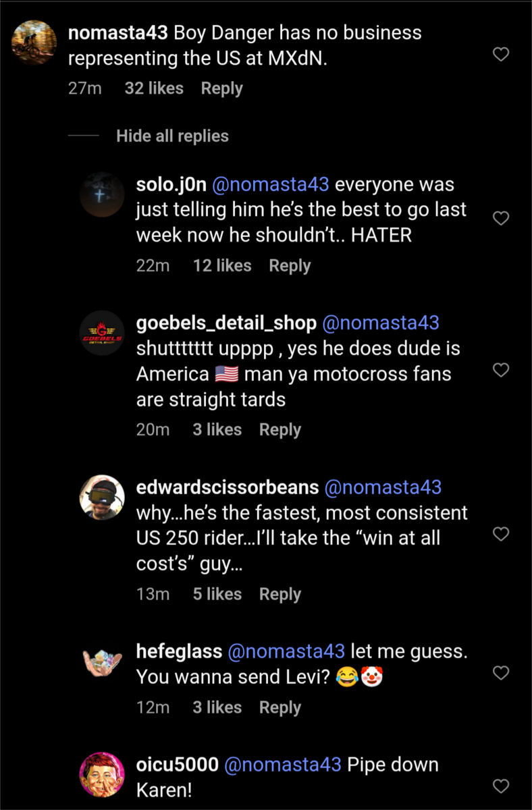Open edwardscissorbeans' profile photo
The width and height of the screenshot is (532, 810).
click(x=102, y=498)
